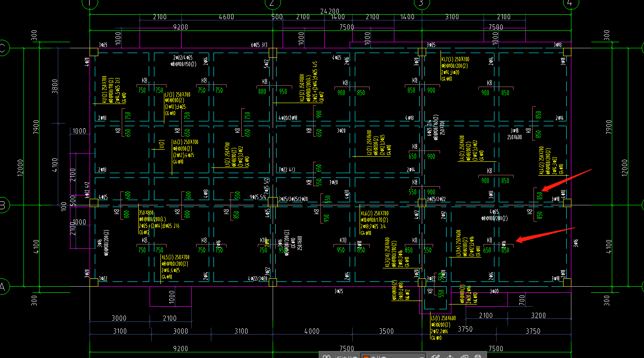Select the KL7(3) 250X700 beam label
This screenshot has width=644, height=358.
click(455, 60)
